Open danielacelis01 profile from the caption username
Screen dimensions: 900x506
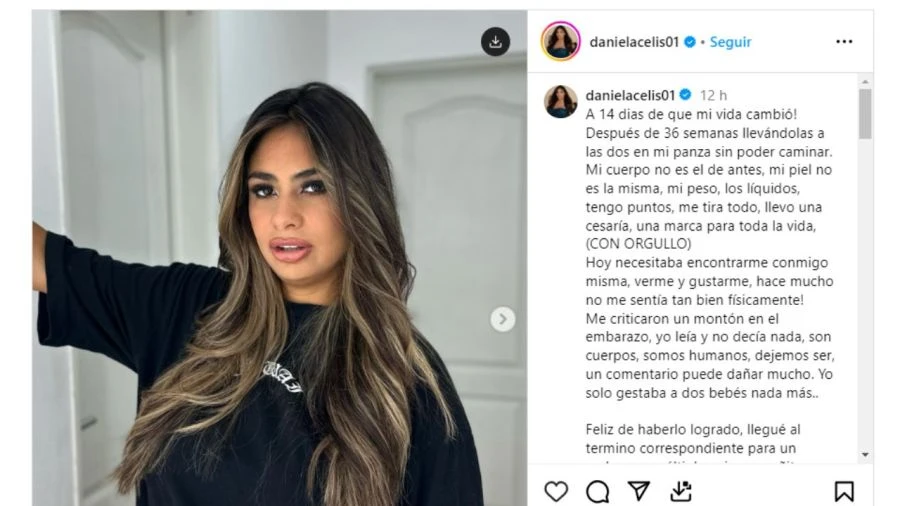pos(630,95)
